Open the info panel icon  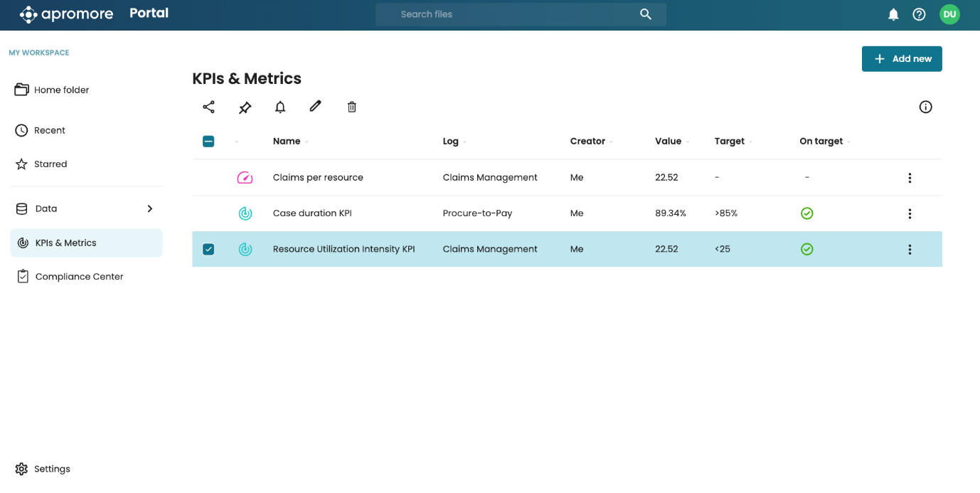pyautogui.click(x=925, y=107)
